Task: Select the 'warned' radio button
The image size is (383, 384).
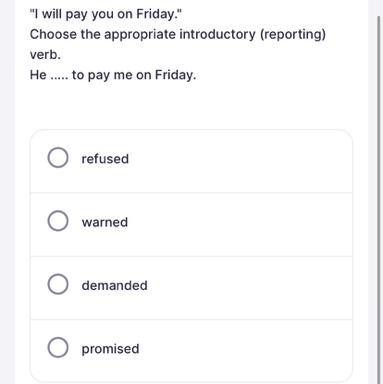Action: pos(58,221)
